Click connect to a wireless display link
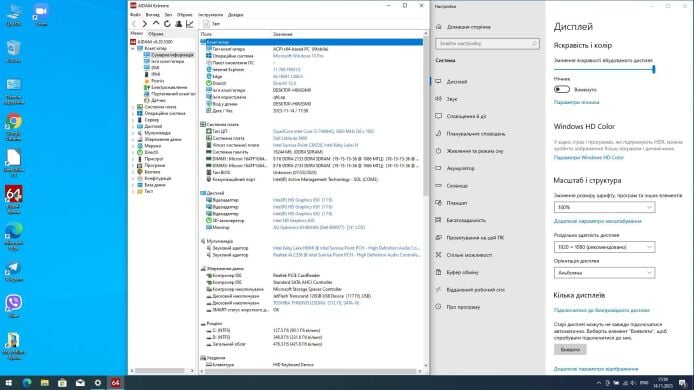The image size is (694, 390). click(x=601, y=310)
